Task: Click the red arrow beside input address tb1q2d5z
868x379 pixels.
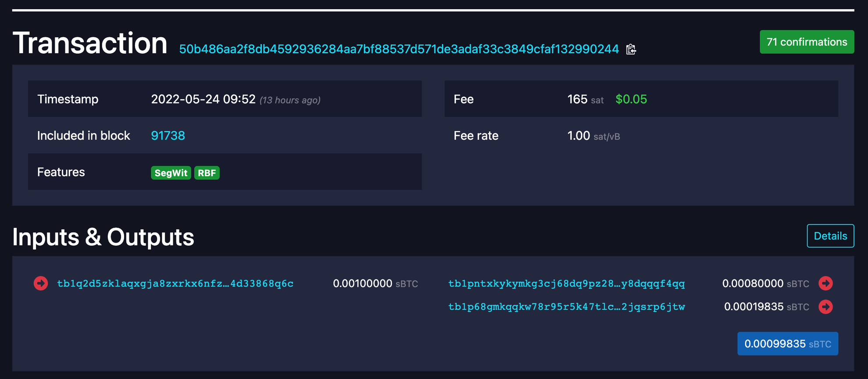Action: (x=41, y=283)
